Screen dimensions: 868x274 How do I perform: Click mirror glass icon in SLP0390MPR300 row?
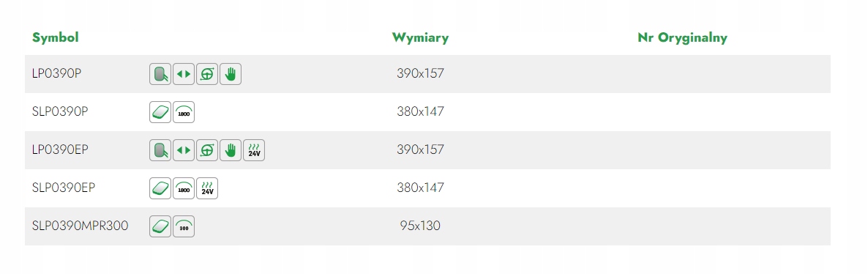pyautogui.click(x=160, y=227)
